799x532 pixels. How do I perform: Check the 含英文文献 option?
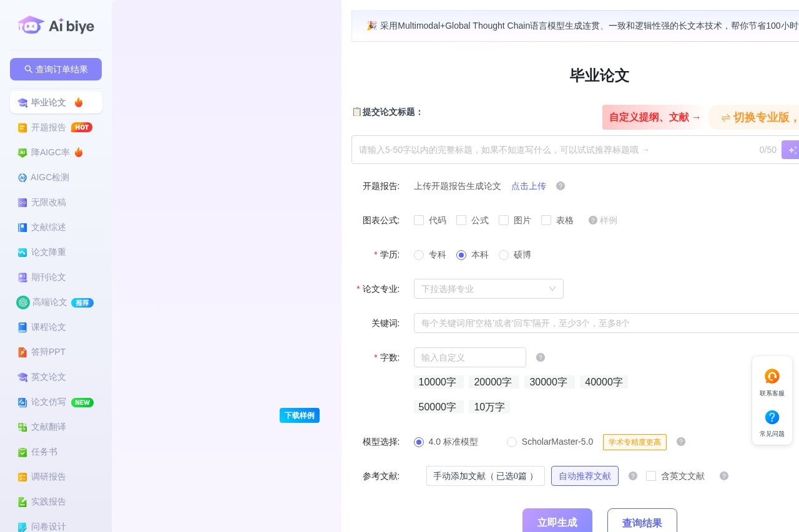click(651, 476)
